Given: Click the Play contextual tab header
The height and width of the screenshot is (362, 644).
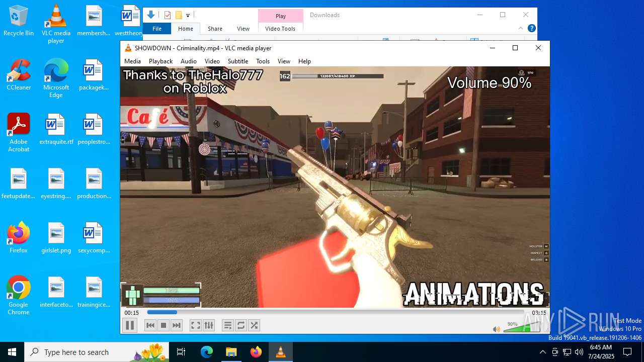Looking at the screenshot, I should 281,16.
